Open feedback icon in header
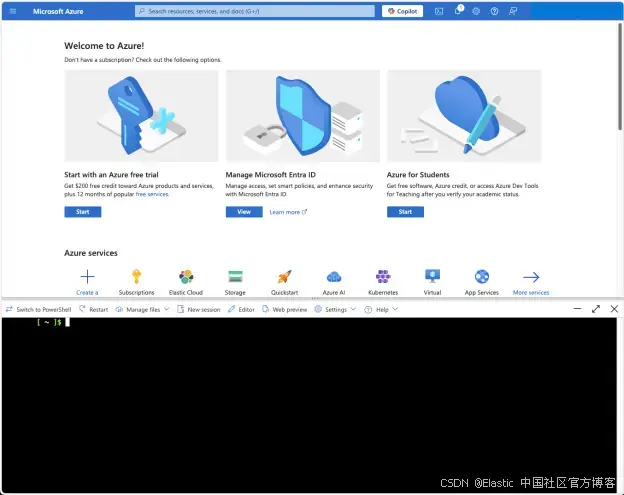 [x=513, y=11]
